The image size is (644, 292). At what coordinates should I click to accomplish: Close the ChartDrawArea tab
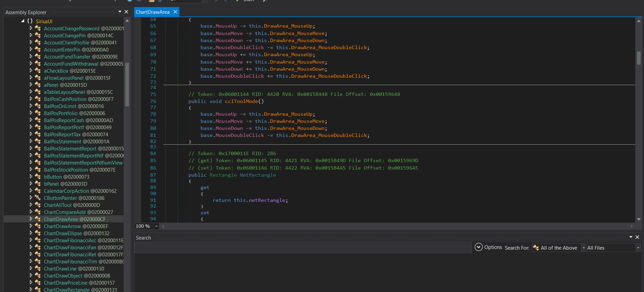point(175,12)
